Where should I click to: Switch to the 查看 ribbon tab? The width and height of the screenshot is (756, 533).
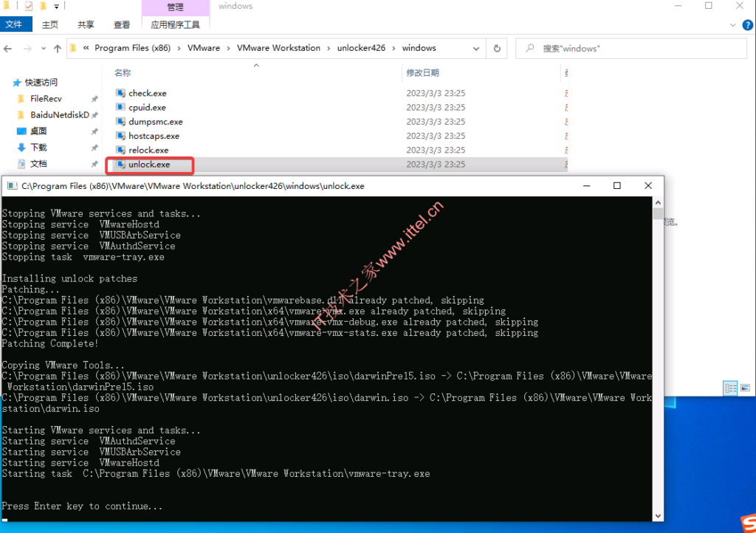point(122,24)
